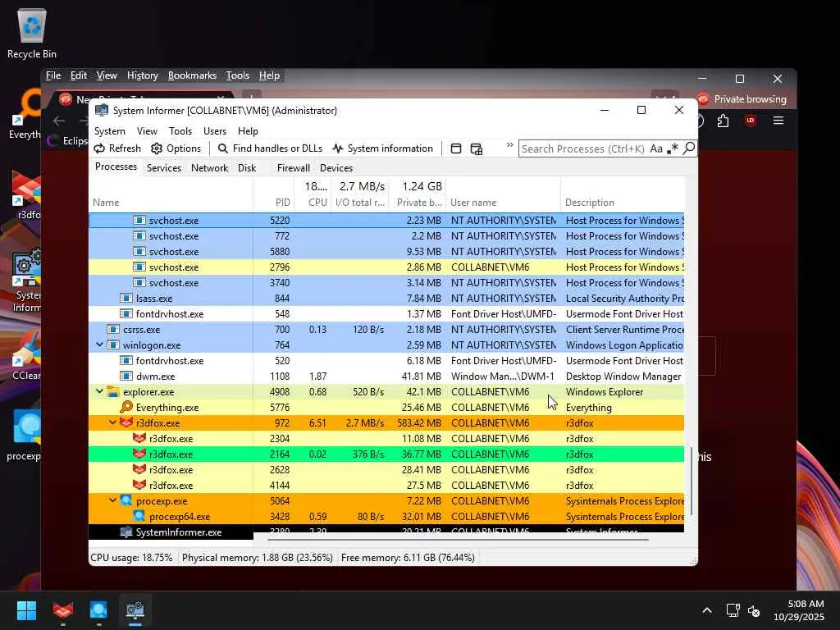840x630 pixels.
Task: Open System Informer Help menu
Action: pos(248,131)
